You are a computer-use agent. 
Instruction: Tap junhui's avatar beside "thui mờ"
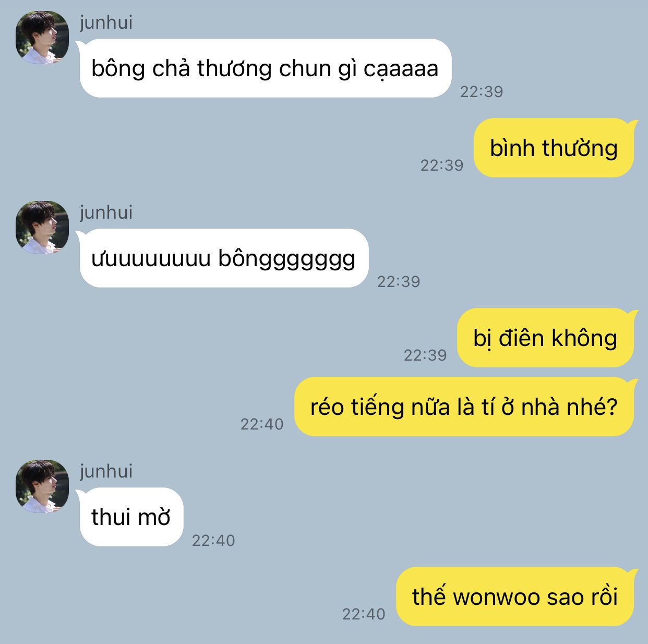click(42, 486)
